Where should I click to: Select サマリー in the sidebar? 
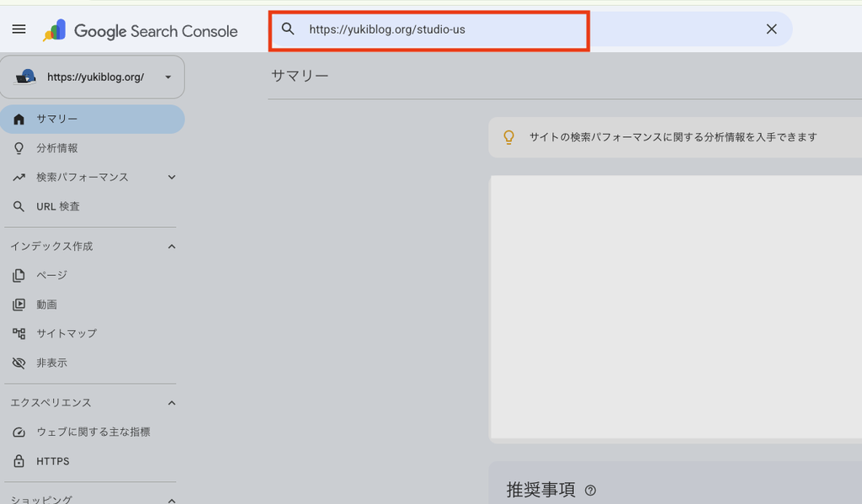(x=93, y=119)
